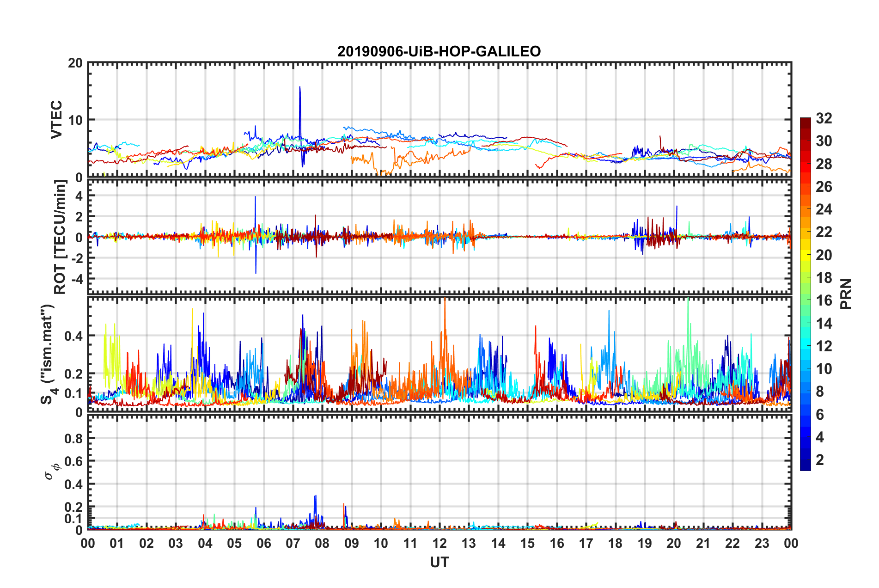The height and width of the screenshot is (588, 879).
Task: Click the plot title 20190906-UiB-HOP-GALILEO
Action: pos(439,51)
